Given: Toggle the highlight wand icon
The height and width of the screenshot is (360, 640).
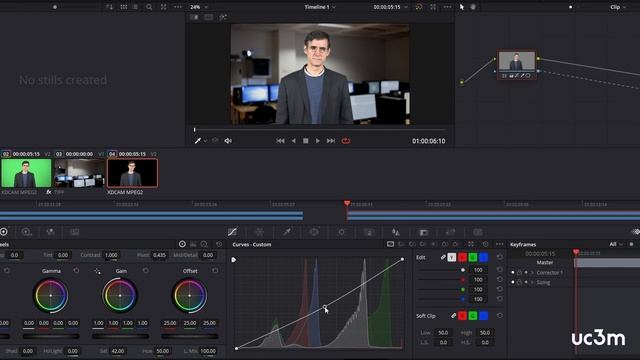Looking at the screenshot, I should [x=223, y=17].
